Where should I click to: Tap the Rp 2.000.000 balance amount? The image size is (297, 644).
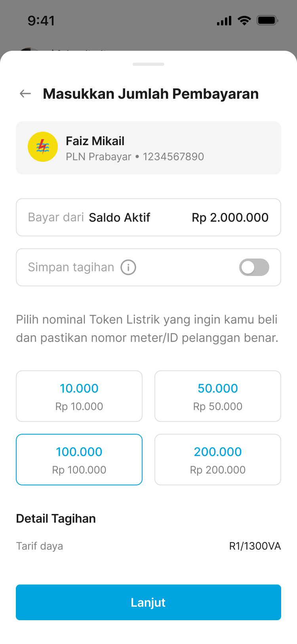230,217
